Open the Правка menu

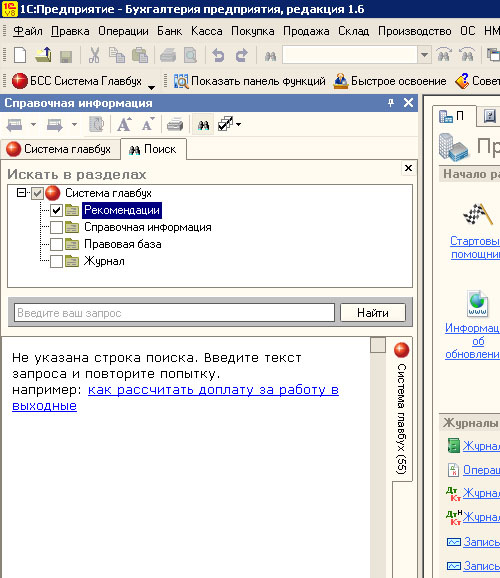point(70,31)
